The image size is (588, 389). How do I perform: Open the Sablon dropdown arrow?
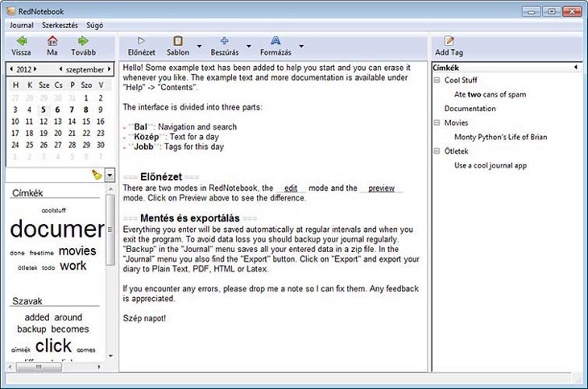tap(199, 46)
